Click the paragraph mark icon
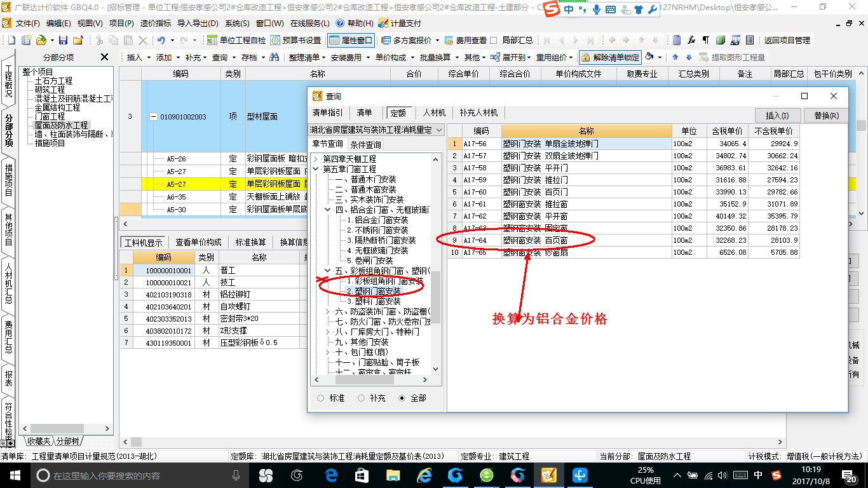 (705, 40)
